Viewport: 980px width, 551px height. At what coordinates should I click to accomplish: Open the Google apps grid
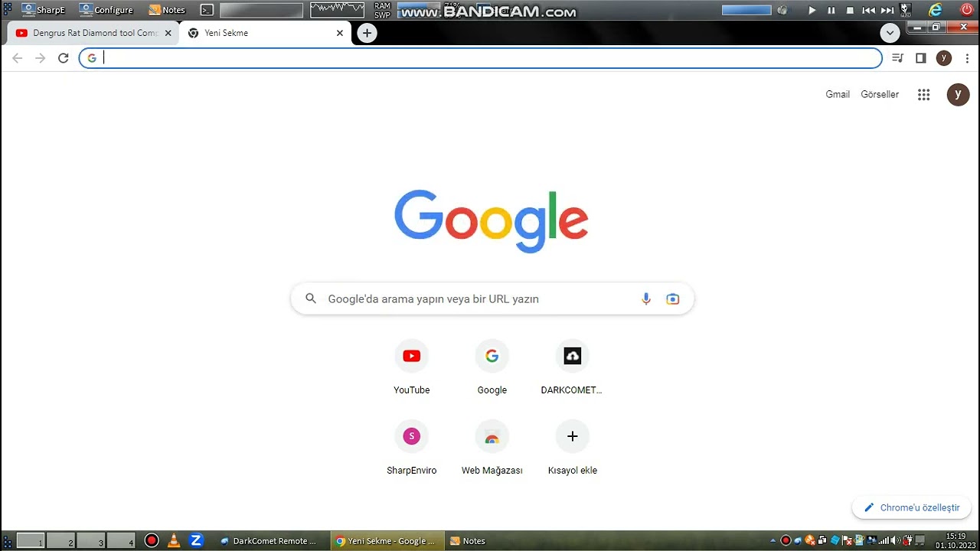point(924,95)
